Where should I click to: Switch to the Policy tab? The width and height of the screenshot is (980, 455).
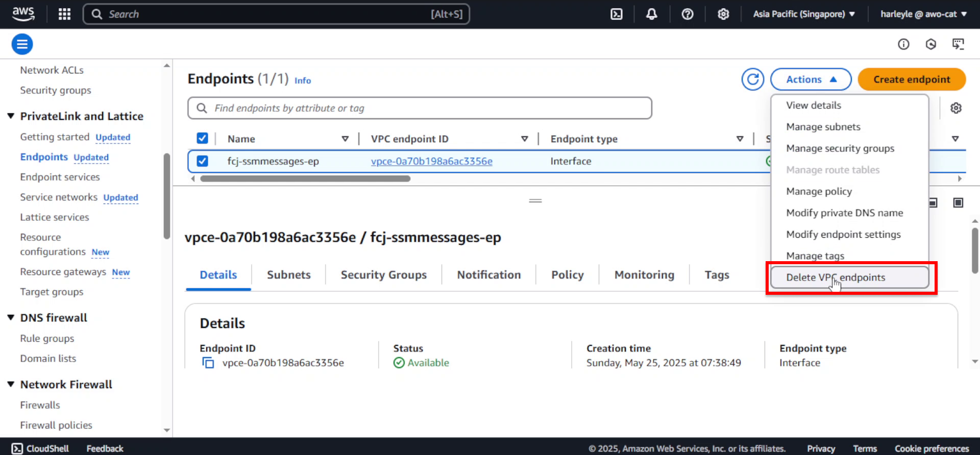(568, 275)
